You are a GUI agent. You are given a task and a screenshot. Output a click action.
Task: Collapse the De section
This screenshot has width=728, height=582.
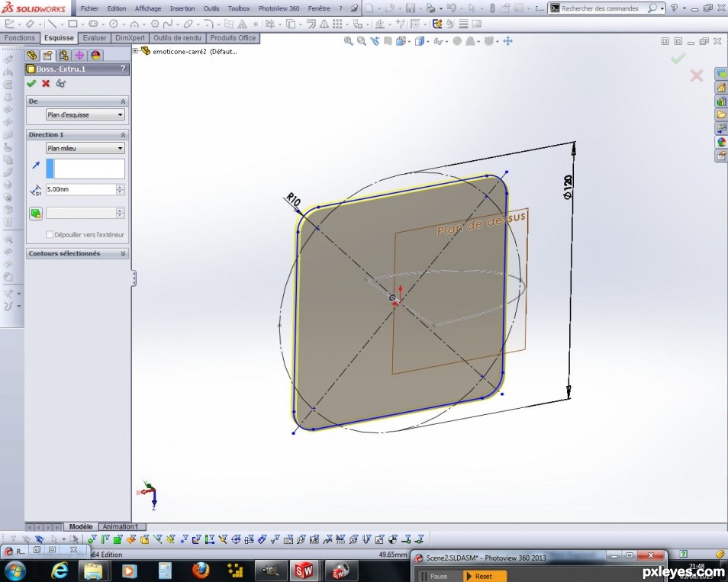point(123,101)
